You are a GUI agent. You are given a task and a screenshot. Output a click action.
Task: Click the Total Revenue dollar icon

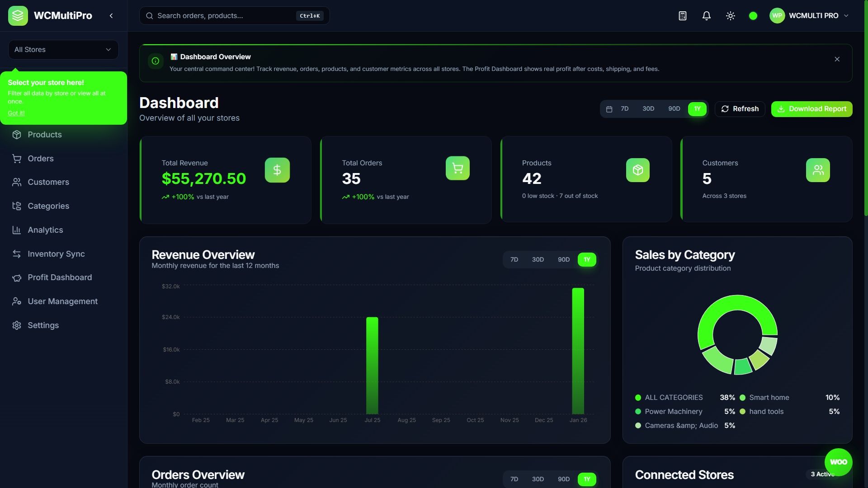click(277, 170)
